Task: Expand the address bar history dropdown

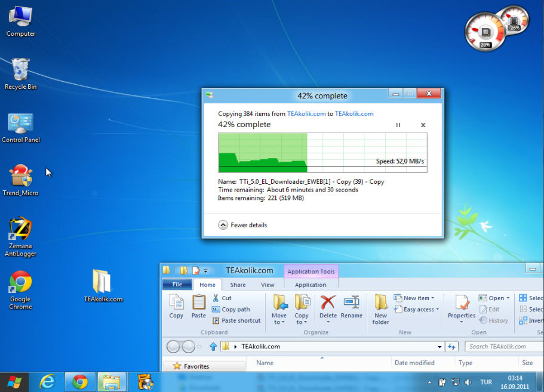Action: [x=439, y=347]
